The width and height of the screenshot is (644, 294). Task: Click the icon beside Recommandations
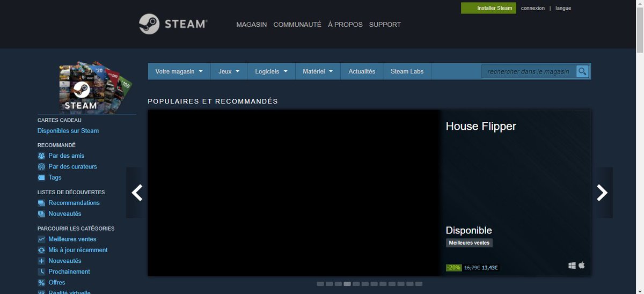click(x=41, y=203)
